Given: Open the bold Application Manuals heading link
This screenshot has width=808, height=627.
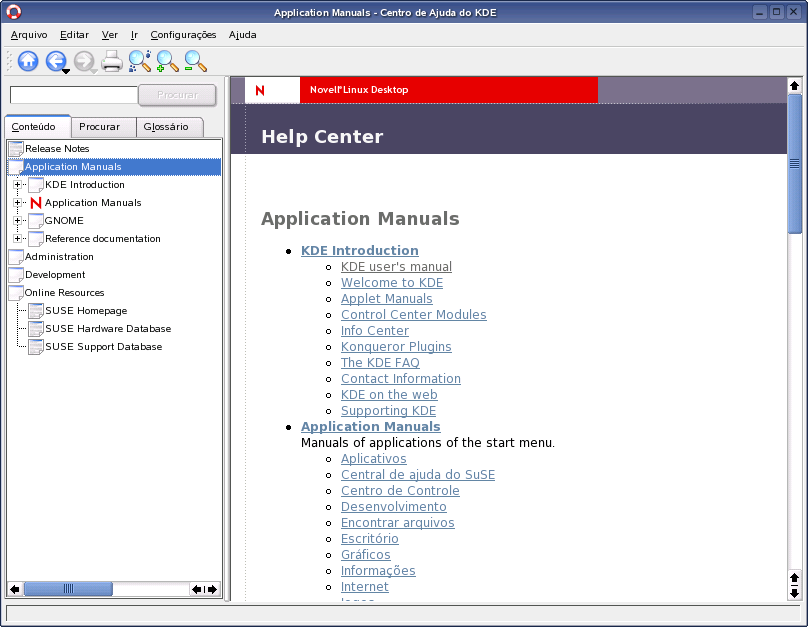Looking at the screenshot, I should [x=371, y=427].
